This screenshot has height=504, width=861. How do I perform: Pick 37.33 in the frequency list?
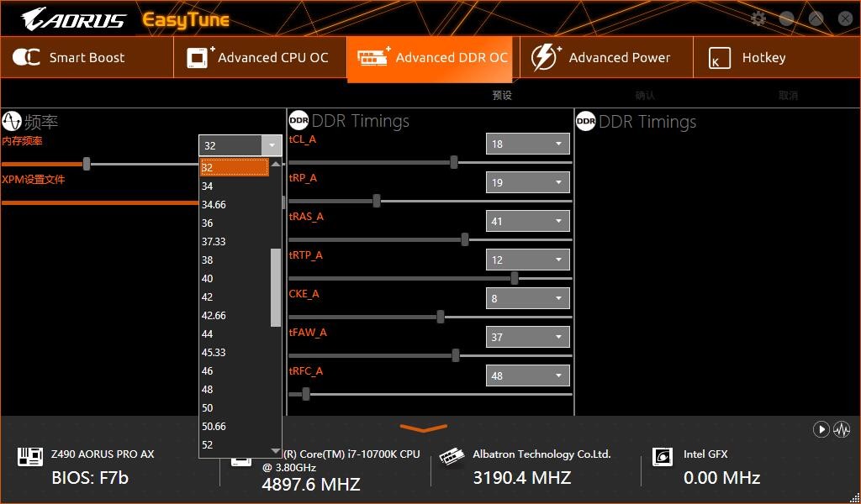(235, 242)
